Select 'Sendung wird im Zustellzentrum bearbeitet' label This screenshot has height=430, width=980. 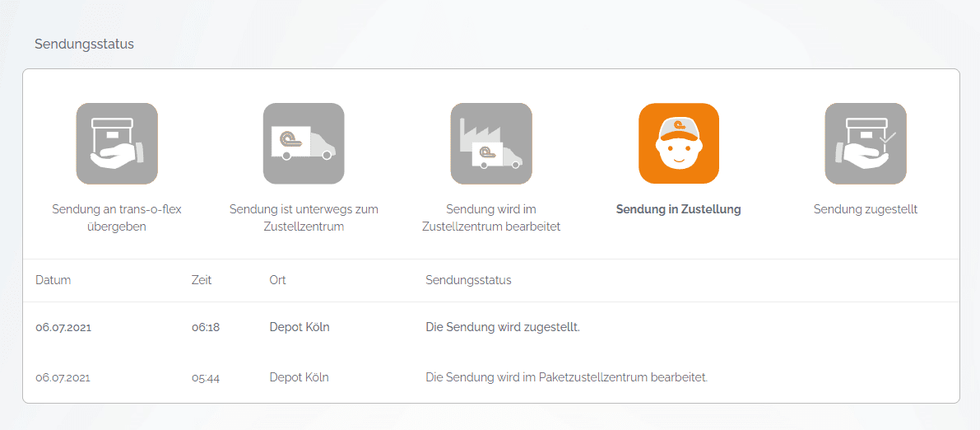(x=491, y=217)
